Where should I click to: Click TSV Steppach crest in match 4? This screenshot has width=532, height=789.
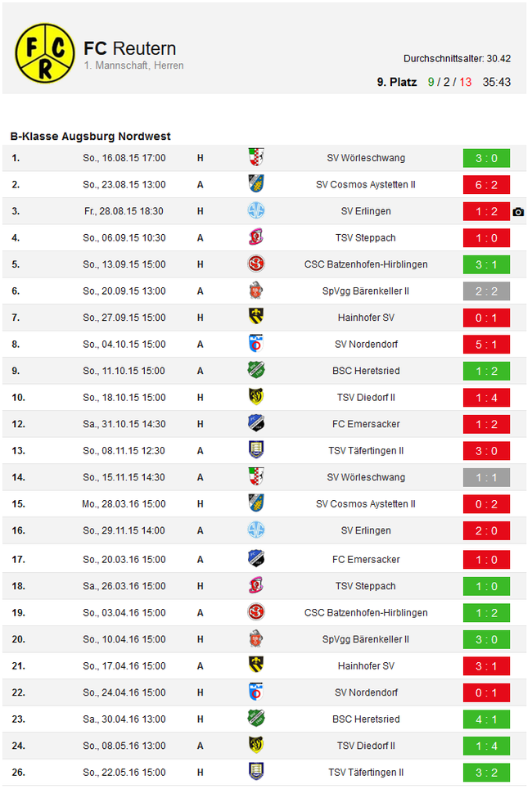256,237
